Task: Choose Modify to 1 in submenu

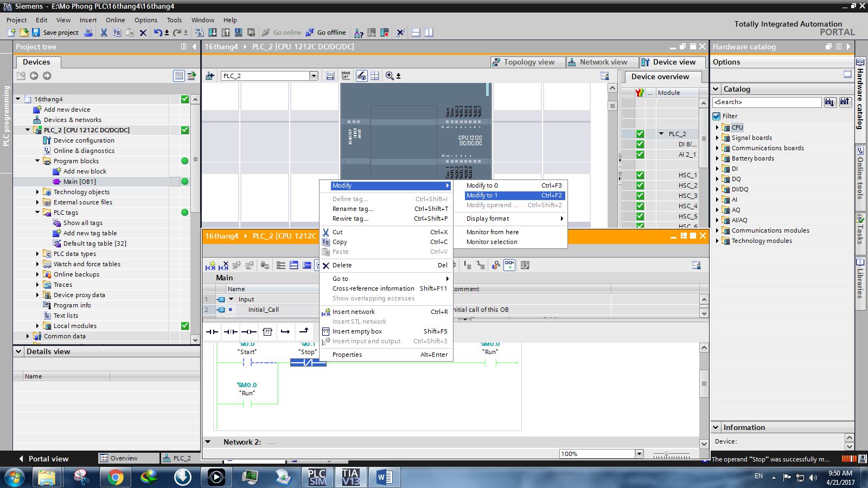Action: [x=514, y=195]
